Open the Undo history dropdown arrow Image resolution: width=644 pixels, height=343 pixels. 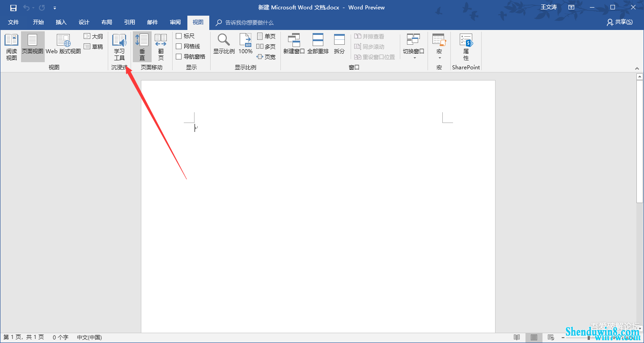coord(33,8)
